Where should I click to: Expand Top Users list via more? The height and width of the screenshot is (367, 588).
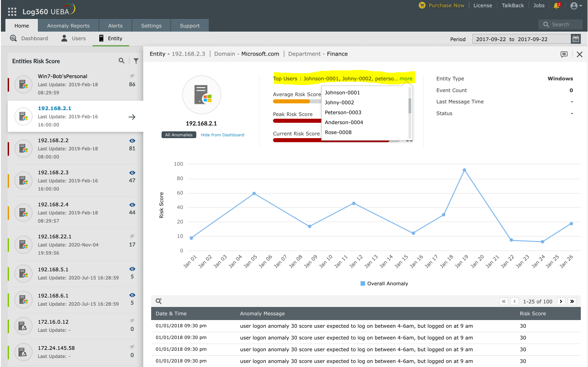coord(406,79)
